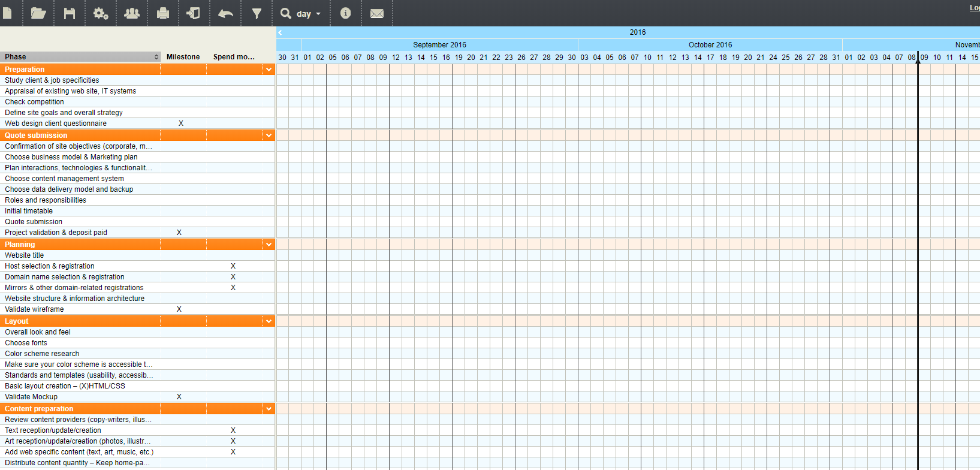Select 'Overall look and feel' task
The height and width of the screenshot is (470, 980).
click(x=38, y=332)
